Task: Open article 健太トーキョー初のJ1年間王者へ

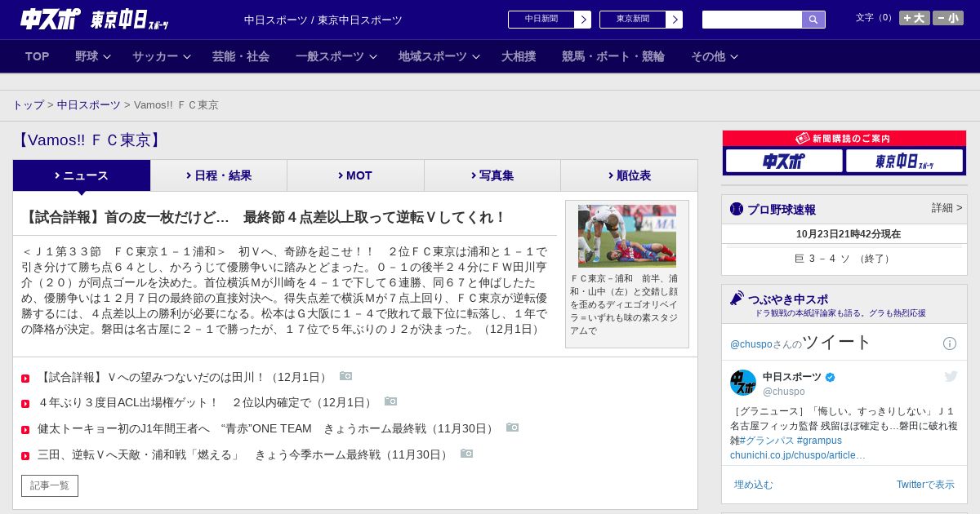Action: [268, 428]
